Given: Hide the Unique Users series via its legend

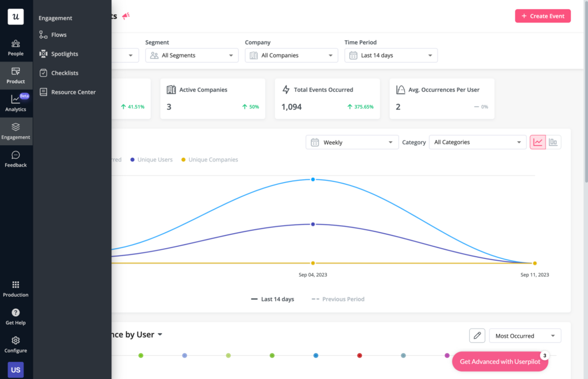Looking at the screenshot, I should tap(151, 159).
